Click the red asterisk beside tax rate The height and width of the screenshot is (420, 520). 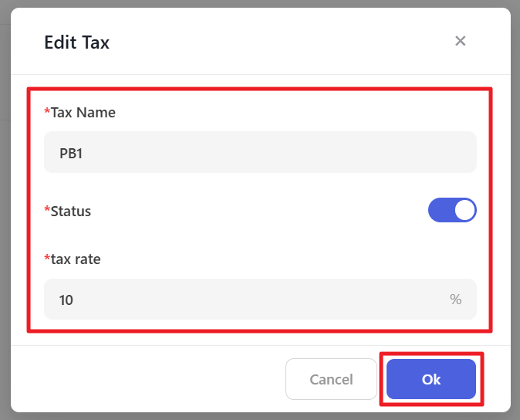[47, 259]
